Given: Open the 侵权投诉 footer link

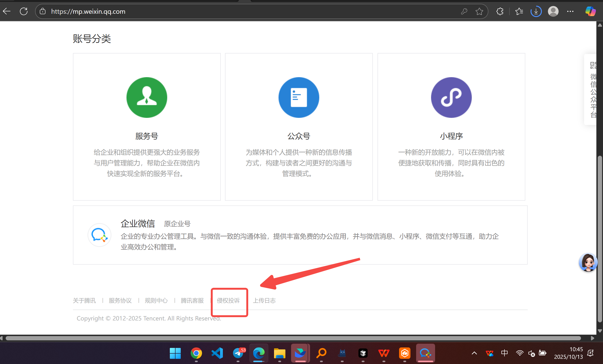Looking at the screenshot, I should 228,300.
